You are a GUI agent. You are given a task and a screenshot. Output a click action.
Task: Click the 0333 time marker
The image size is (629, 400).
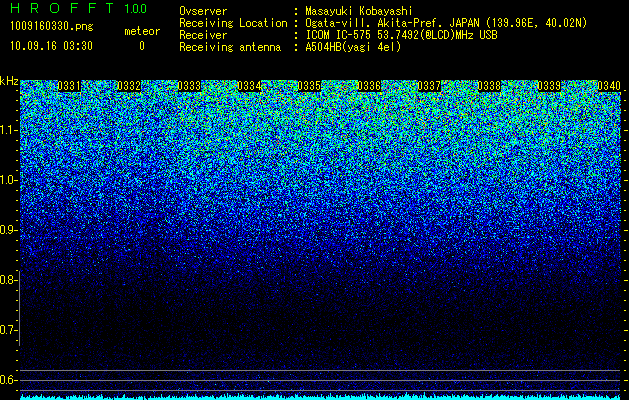click(189, 86)
